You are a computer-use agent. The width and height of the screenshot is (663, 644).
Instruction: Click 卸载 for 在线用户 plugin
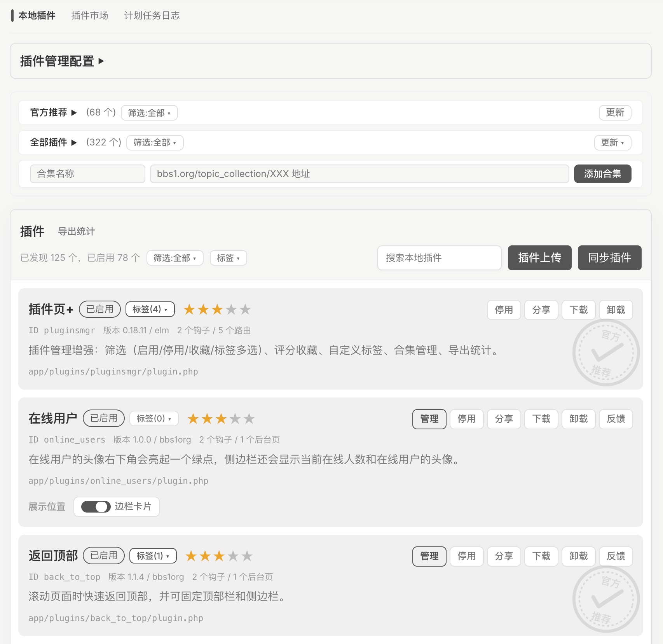579,419
